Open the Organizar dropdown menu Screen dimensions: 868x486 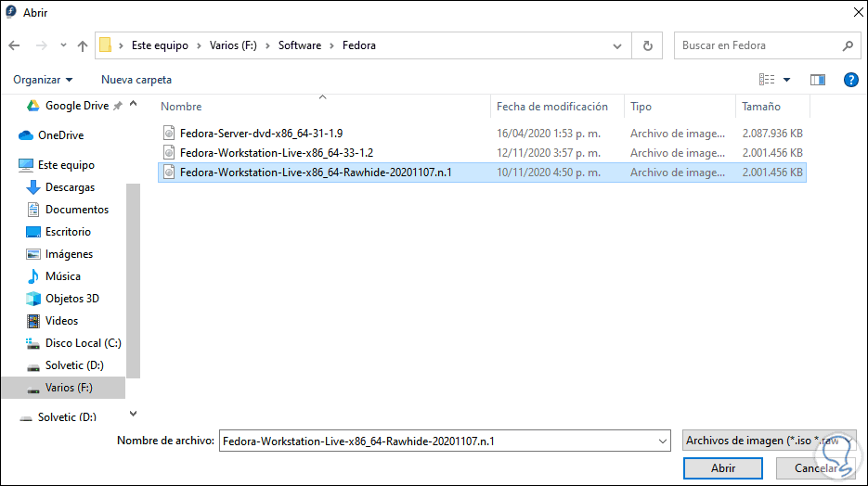click(x=43, y=80)
